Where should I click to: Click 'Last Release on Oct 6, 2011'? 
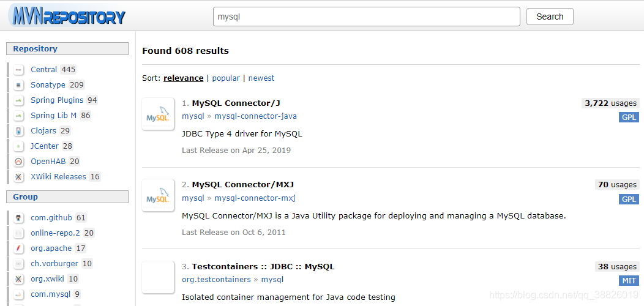point(234,233)
